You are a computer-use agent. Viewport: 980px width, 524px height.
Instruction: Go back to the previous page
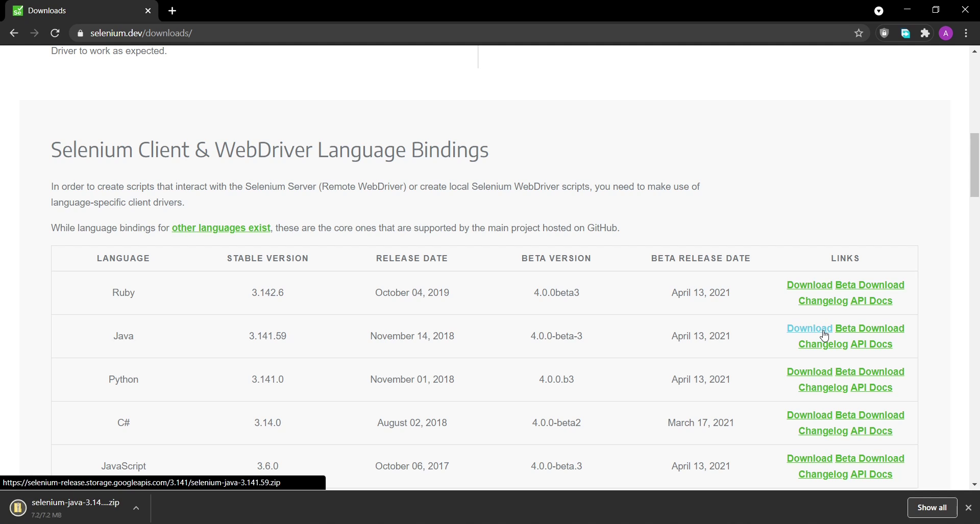(14, 33)
